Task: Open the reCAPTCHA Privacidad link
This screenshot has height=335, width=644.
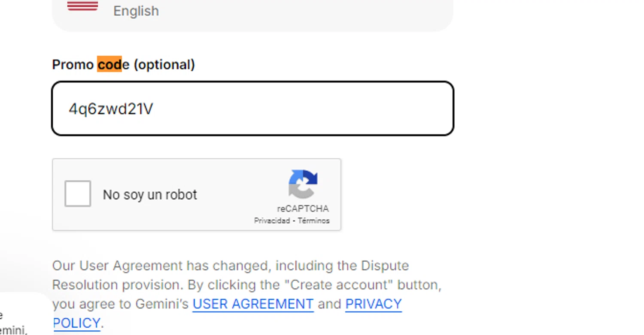Action: point(272,221)
